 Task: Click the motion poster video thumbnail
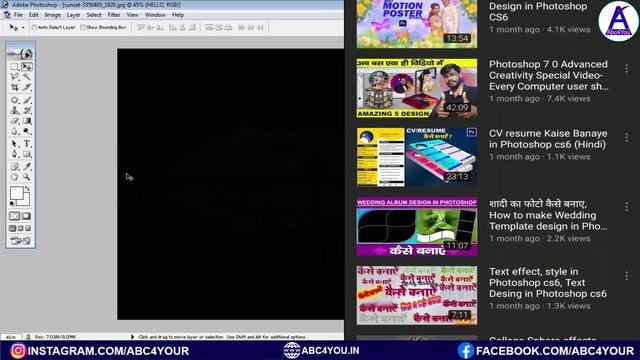pos(417,24)
